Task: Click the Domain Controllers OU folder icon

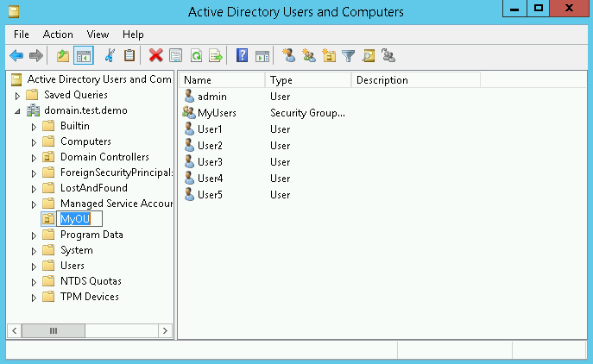Action: [48, 156]
